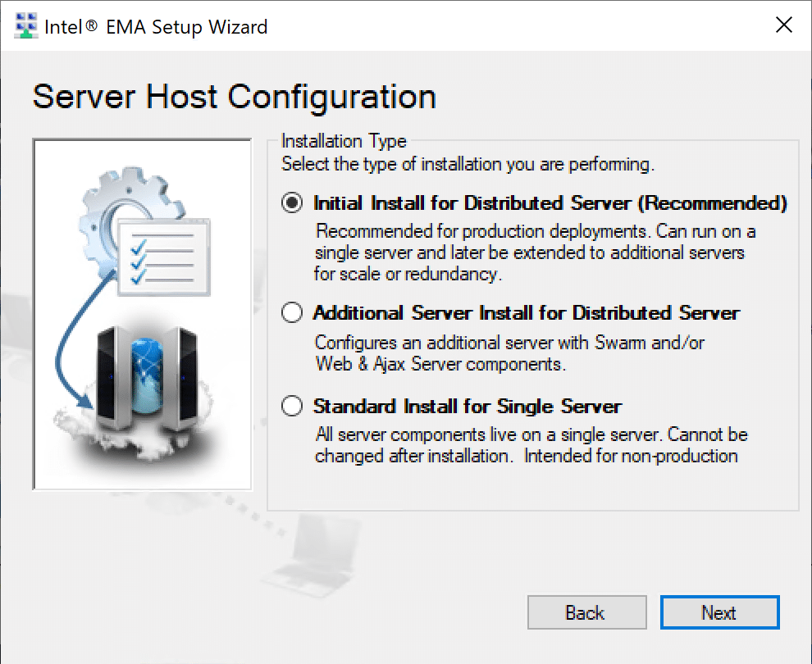The image size is (812, 664).
Task: Click the checklist document icon
Action: 164,257
